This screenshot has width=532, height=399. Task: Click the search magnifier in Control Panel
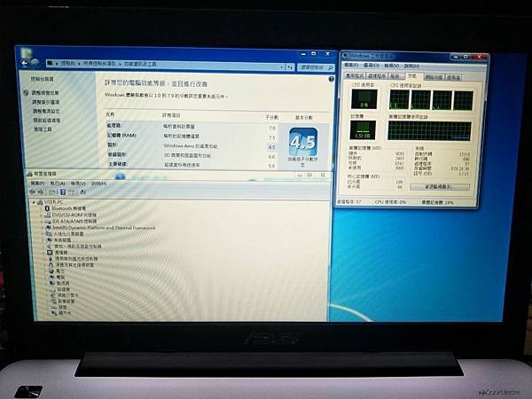point(330,67)
